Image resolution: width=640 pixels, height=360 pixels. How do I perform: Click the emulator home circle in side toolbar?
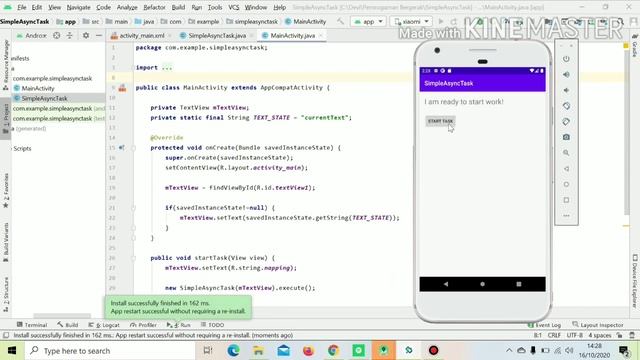566,184
